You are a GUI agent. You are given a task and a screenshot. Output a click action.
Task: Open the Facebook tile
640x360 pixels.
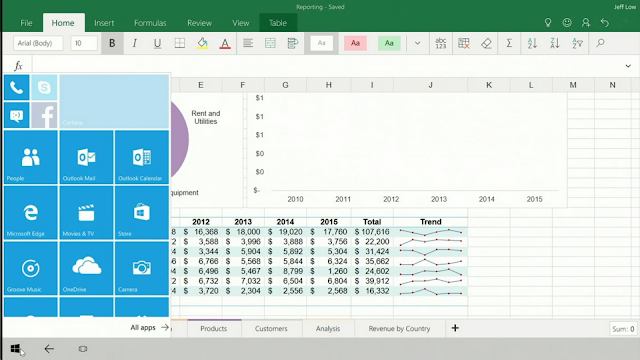point(44,116)
